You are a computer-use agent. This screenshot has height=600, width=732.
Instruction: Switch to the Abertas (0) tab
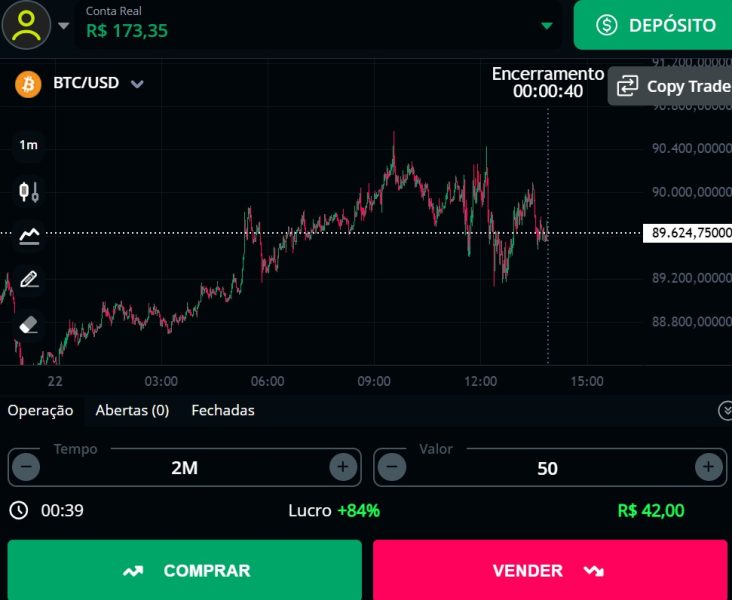(132, 410)
